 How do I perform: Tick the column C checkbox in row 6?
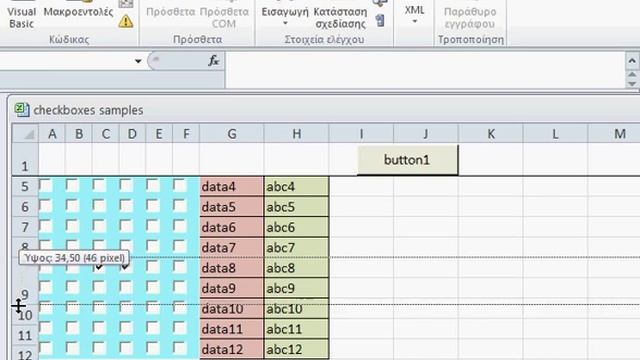click(99, 205)
